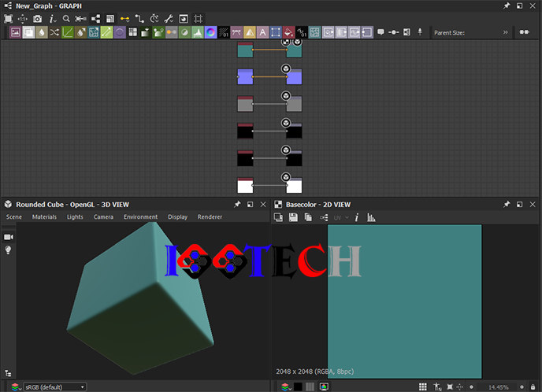Open the Environment menu
Viewport: 542px width, 392px height.
[141, 217]
